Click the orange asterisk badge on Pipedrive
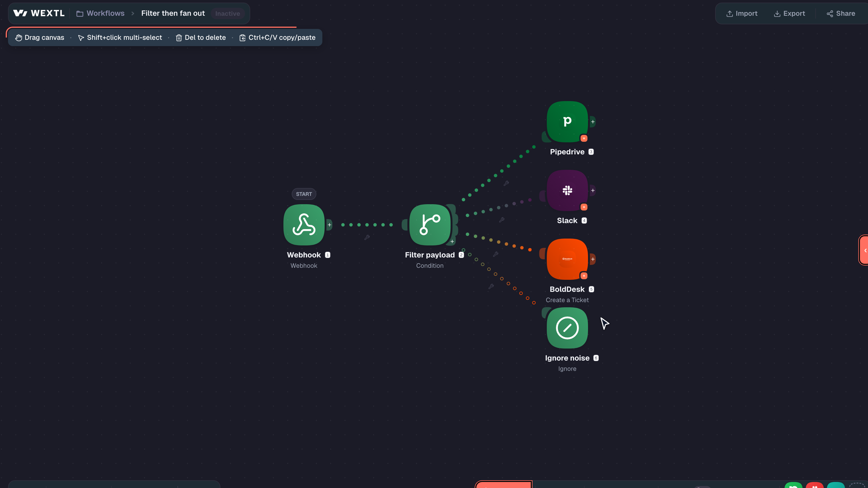The width and height of the screenshot is (868, 488). tap(584, 138)
